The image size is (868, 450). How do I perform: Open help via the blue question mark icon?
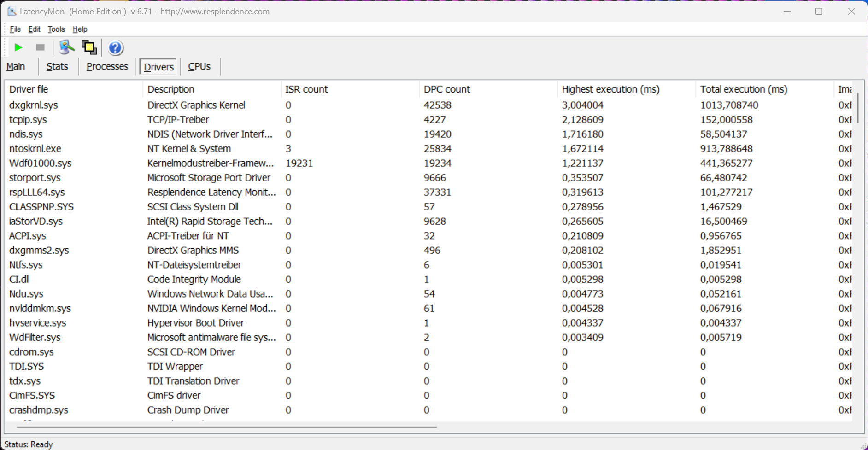pyautogui.click(x=115, y=48)
